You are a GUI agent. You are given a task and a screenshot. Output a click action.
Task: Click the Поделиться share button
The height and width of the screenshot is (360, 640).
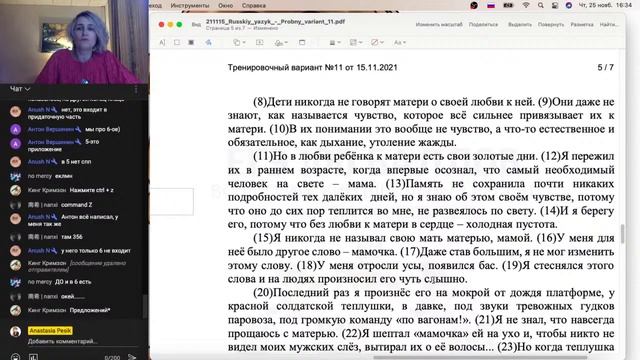(x=483, y=24)
